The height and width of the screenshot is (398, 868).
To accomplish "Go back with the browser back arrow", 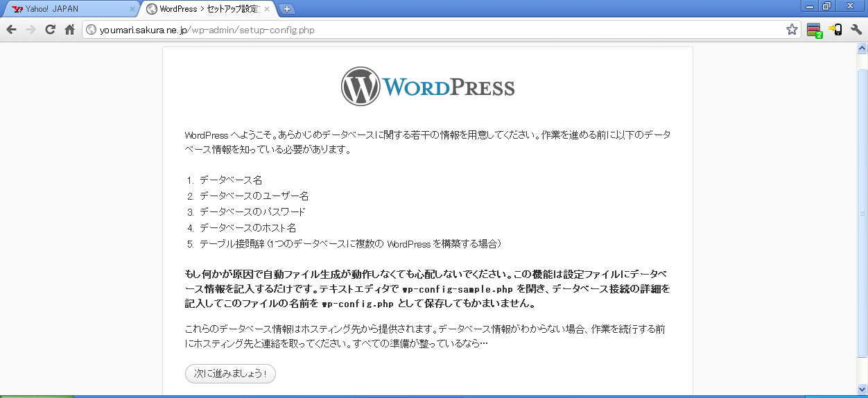I will point(11,30).
